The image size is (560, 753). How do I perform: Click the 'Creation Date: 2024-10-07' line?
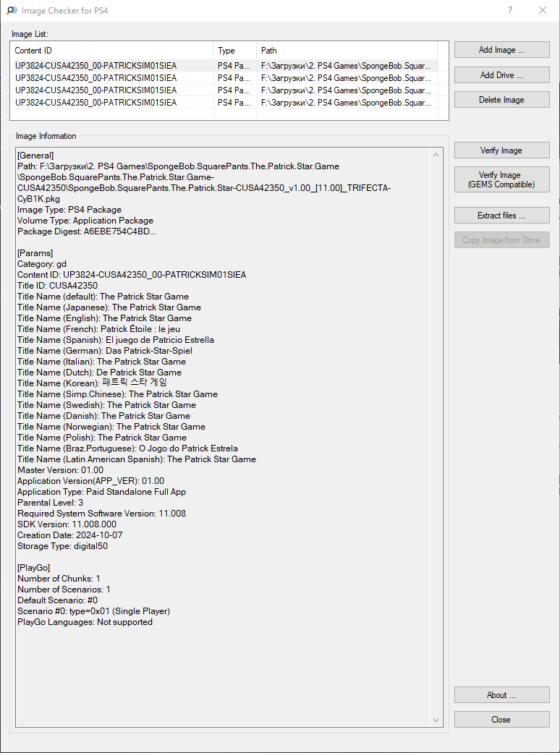[x=69, y=535]
